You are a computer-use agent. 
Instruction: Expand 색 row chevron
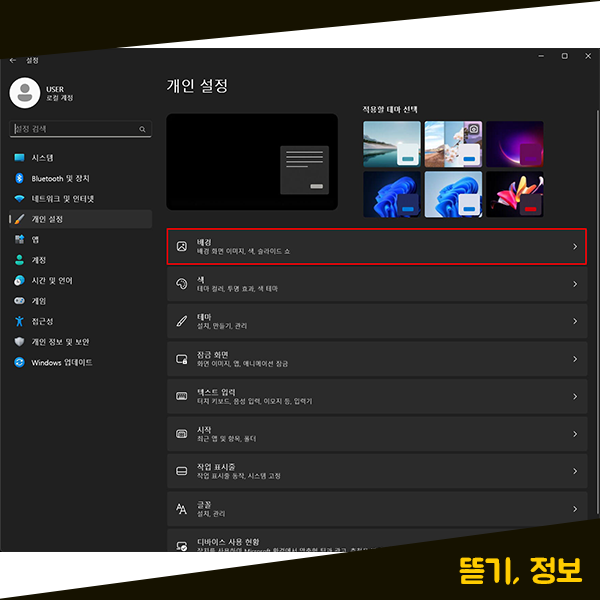tap(575, 284)
